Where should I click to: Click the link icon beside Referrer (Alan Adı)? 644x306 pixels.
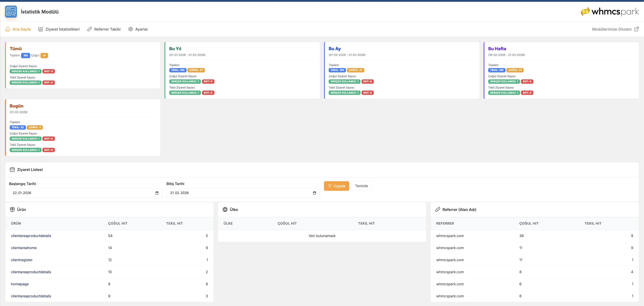tap(437, 209)
